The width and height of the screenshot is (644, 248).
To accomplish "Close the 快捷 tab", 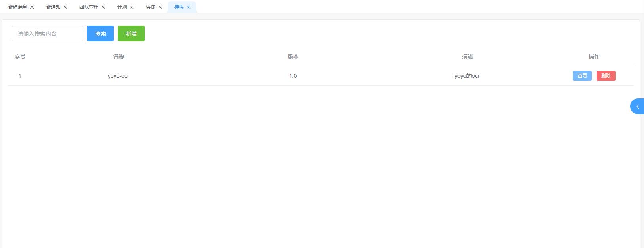I will [x=160, y=7].
